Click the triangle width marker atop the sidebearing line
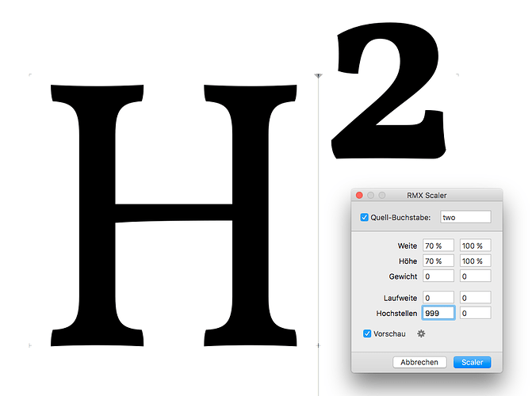 [x=318, y=75]
